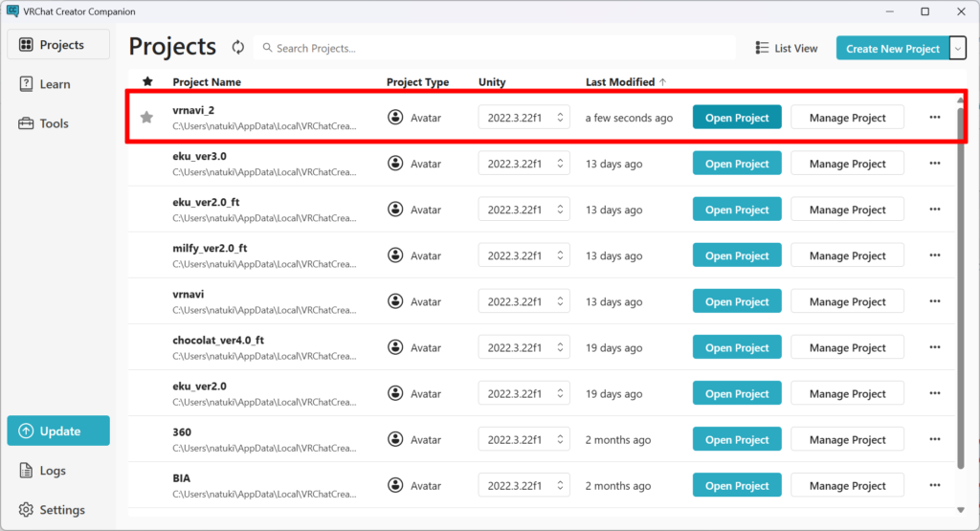Screen dimensions: 980x531
Task: Open the Settings gear in sidebar
Action: point(57,510)
